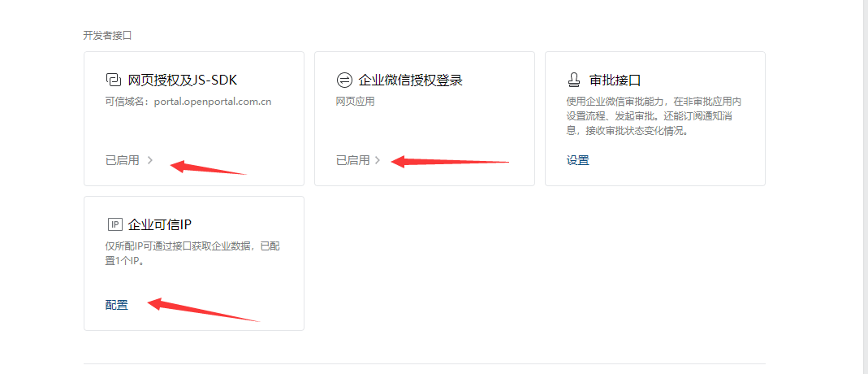Click trusted domain text portal.openportal.com.cn
Image resolution: width=868 pixels, height=374 pixels.
coord(213,102)
